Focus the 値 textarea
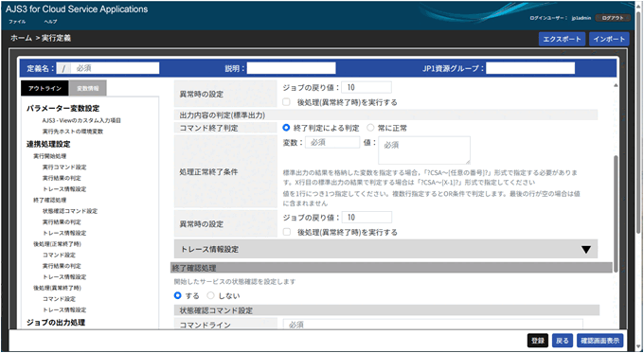The height and width of the screenshot is (353, 644). click(424, 150)
